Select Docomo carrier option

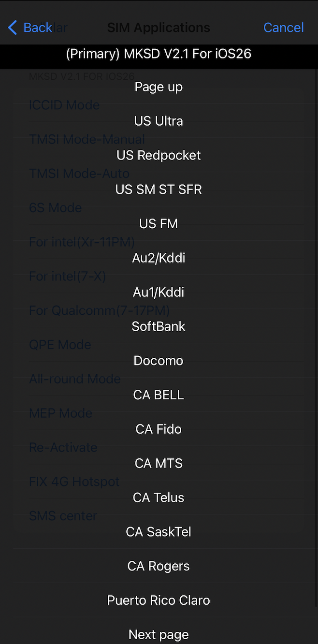159,361
